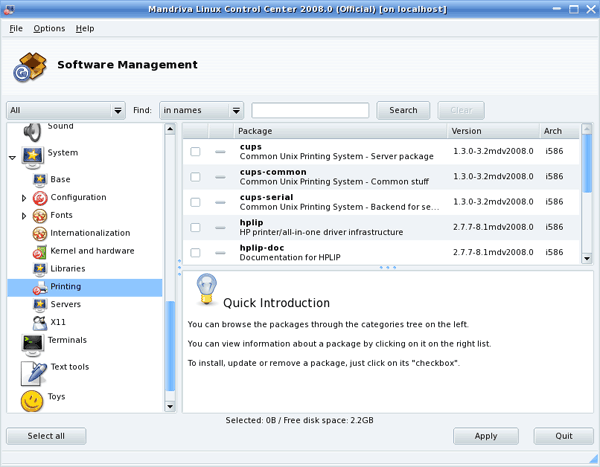Click the Kernel and hardware icon
The height and width of the screenshot is (467, 600).
tap(40, 251)
